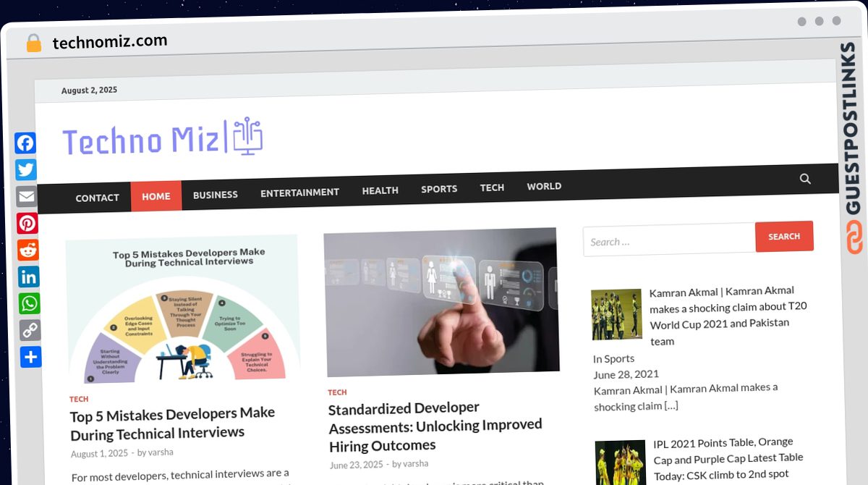Copy the page link with chain icon
868x485 pixels.
click(30, 330)
